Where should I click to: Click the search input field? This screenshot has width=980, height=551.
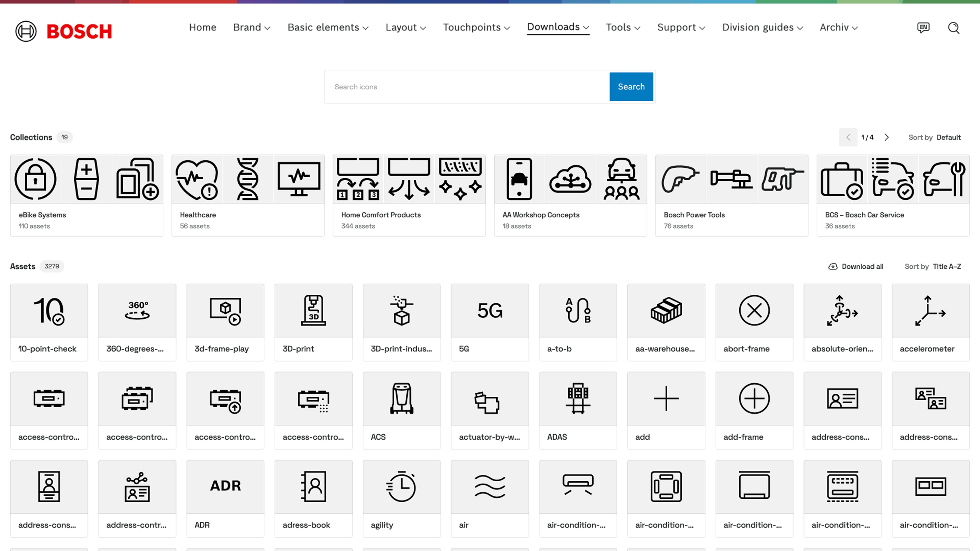pos(467,86)
